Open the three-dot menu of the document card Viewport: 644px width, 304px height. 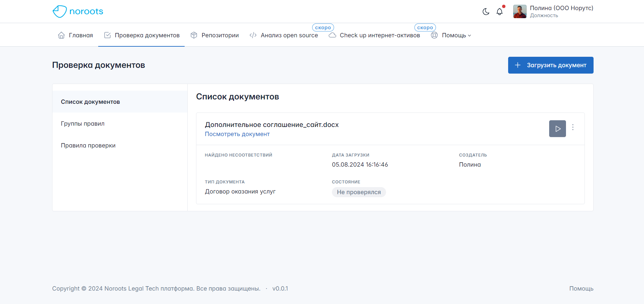573,128
